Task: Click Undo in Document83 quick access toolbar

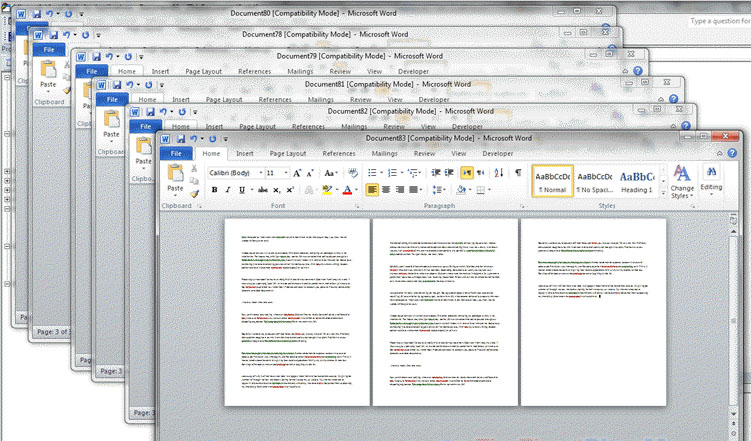Action: coord(194,139)
